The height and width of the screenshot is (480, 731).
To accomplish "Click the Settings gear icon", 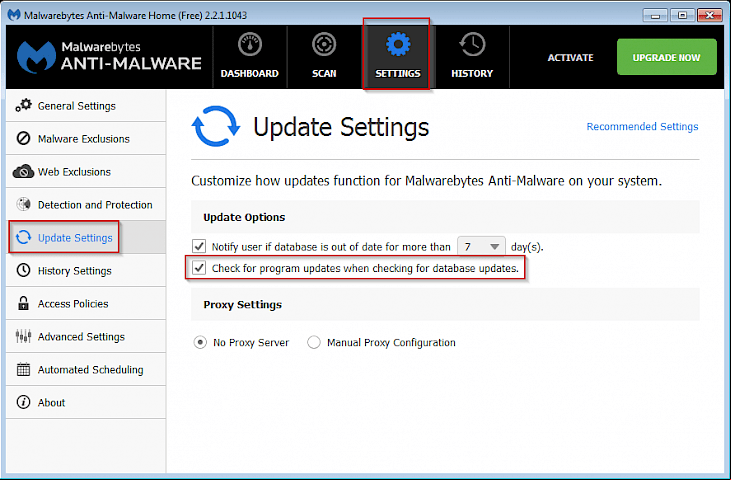I will pyautogui.click(x=398, y=45).
